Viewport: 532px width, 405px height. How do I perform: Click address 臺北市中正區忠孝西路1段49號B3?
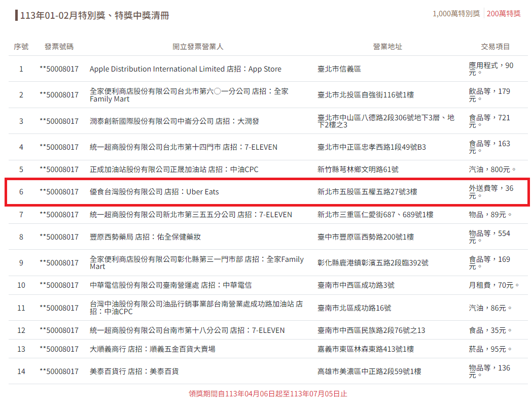pos(372,147)
